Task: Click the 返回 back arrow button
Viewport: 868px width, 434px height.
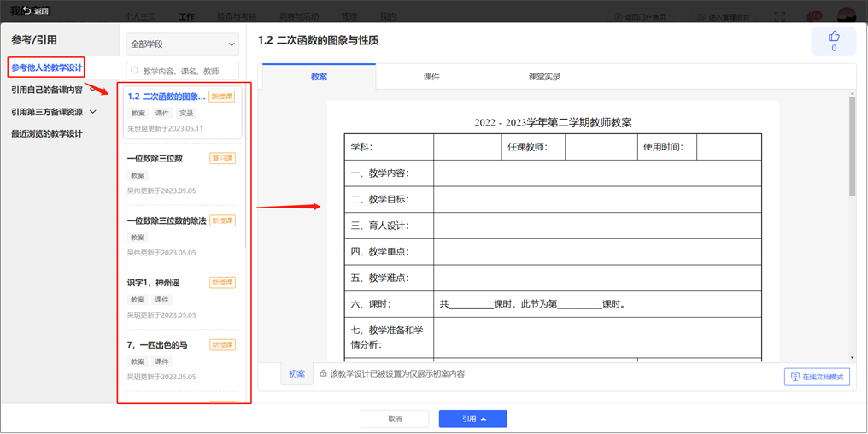Action: pos(36,10)
